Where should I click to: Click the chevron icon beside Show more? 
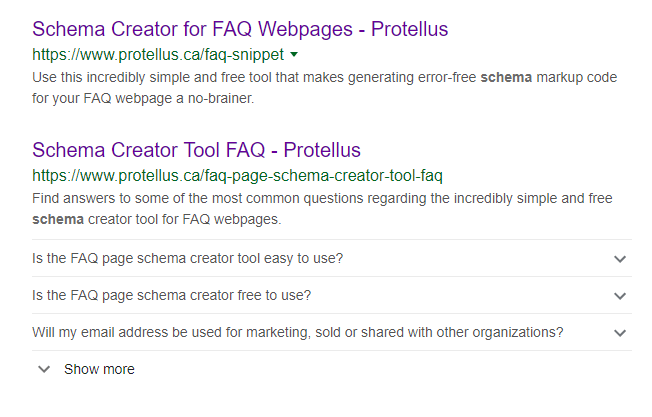44,369
